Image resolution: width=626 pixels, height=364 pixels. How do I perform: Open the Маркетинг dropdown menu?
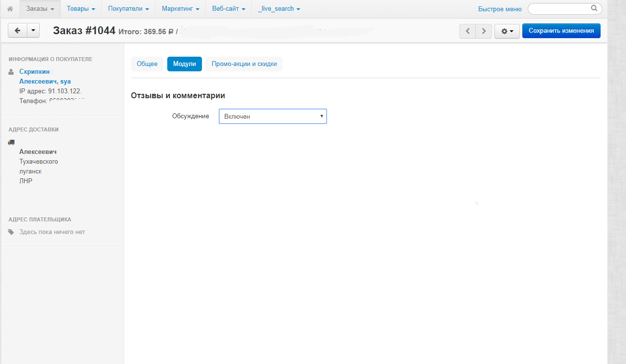pos(180,9)
